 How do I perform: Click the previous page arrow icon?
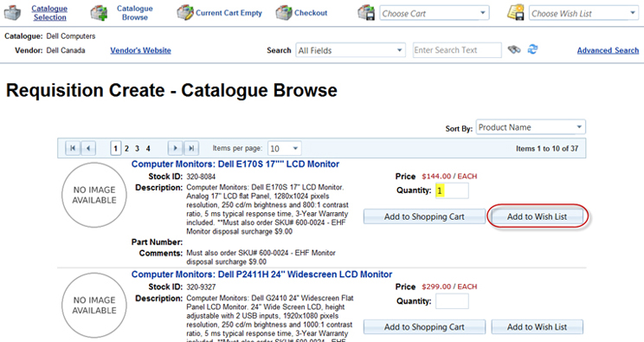[x=88, y=148]
